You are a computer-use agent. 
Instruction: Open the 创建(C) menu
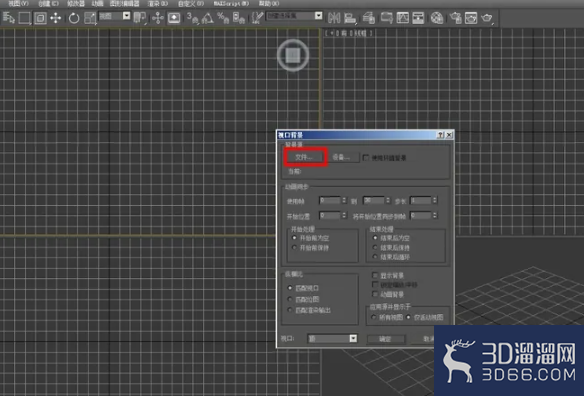coord(48,3)
